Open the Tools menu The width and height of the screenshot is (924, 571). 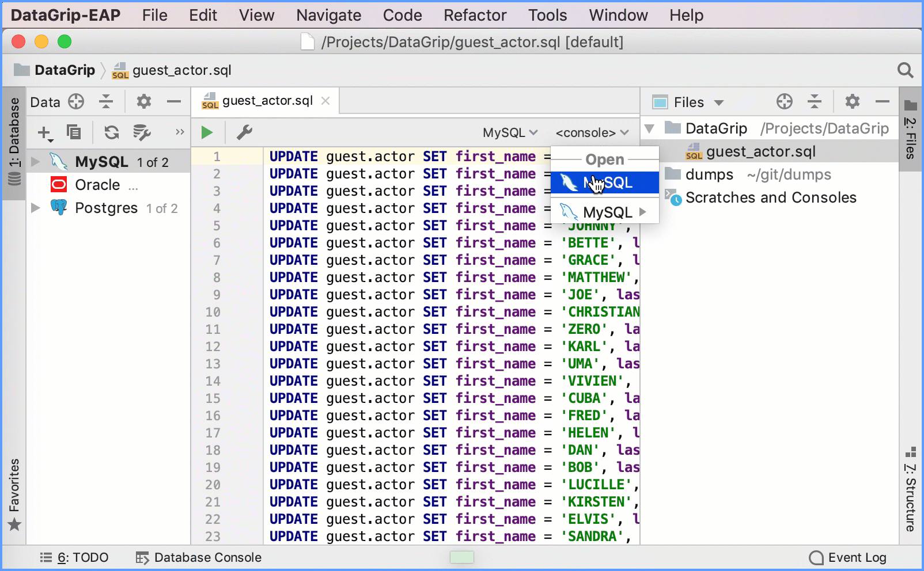tap(548, 15)
